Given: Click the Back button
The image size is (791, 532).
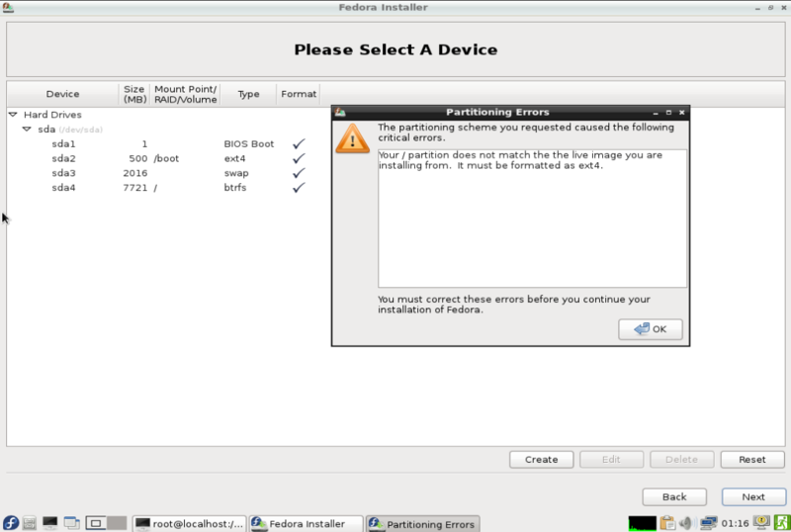Looking at the screenshot, I should click(674, 496).
